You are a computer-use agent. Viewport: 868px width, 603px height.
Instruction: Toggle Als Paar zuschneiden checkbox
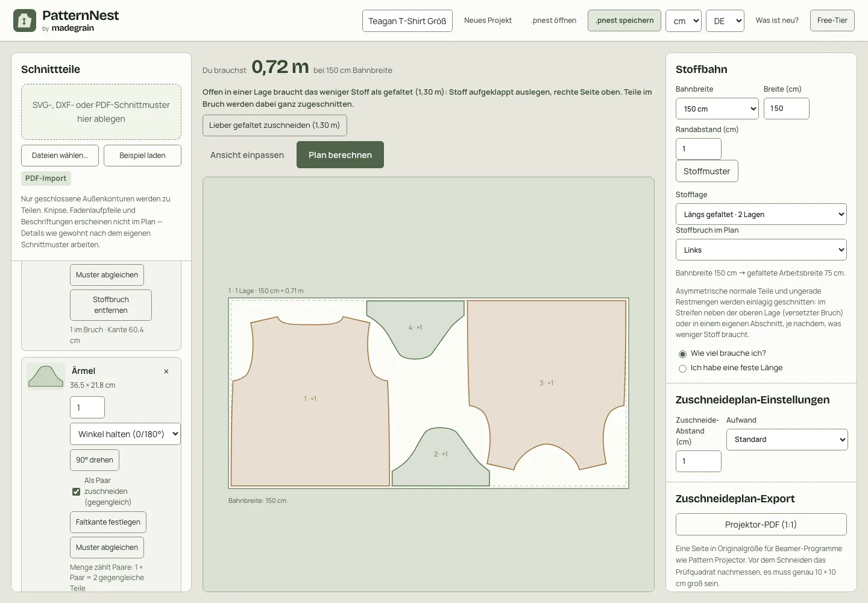click(x=77, y=491)
